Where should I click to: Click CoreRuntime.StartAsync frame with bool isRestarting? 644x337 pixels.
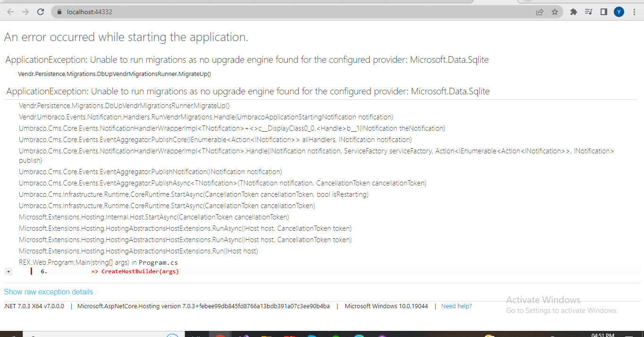(193, 194)
